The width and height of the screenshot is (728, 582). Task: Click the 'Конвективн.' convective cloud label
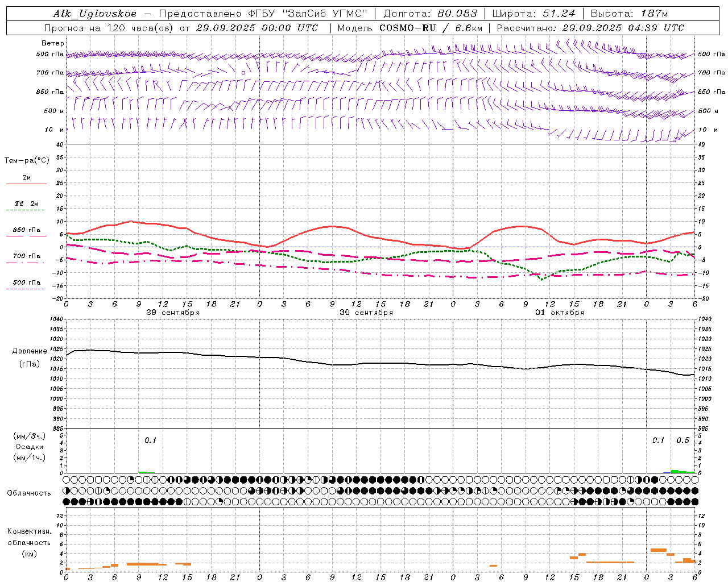click(30, 531)
